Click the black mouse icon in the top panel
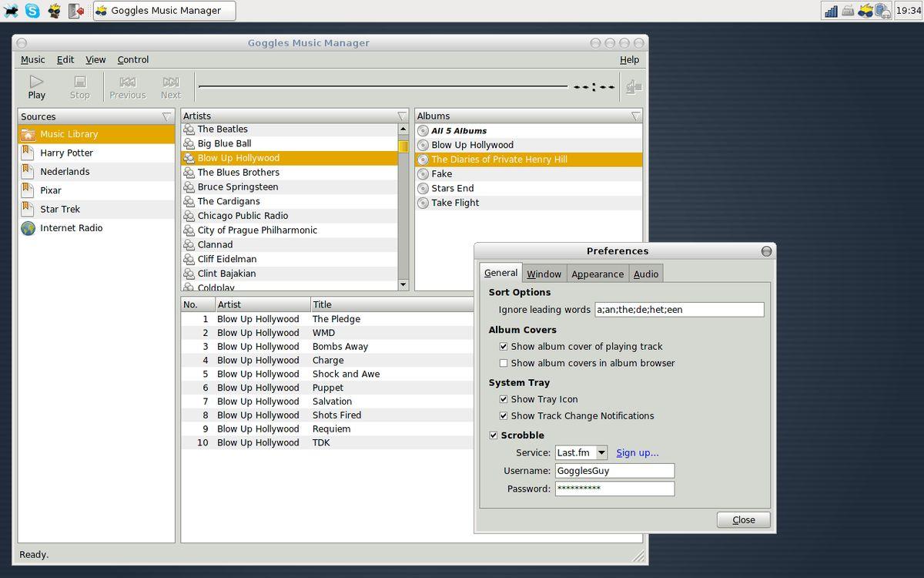Image resolution: width=924 pixels, height=578 pixels. tap(10, 11)
